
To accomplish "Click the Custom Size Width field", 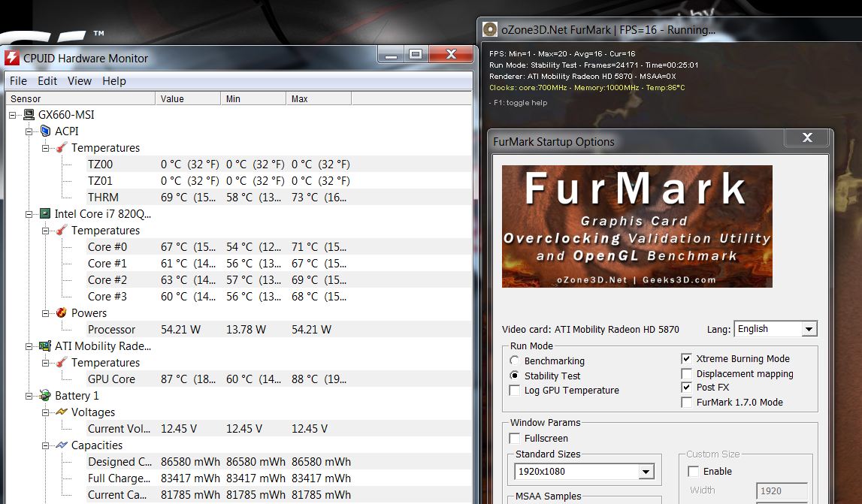I will click(x=782, y=490).
